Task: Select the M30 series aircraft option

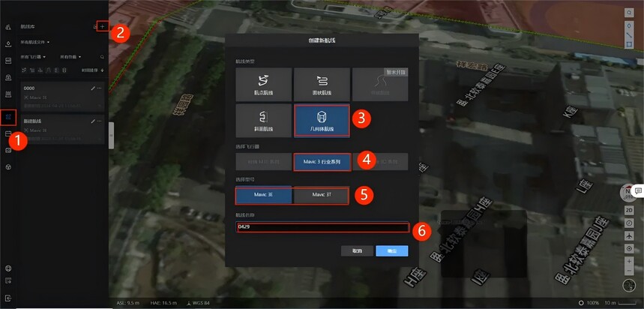Action: coord(264,162)
